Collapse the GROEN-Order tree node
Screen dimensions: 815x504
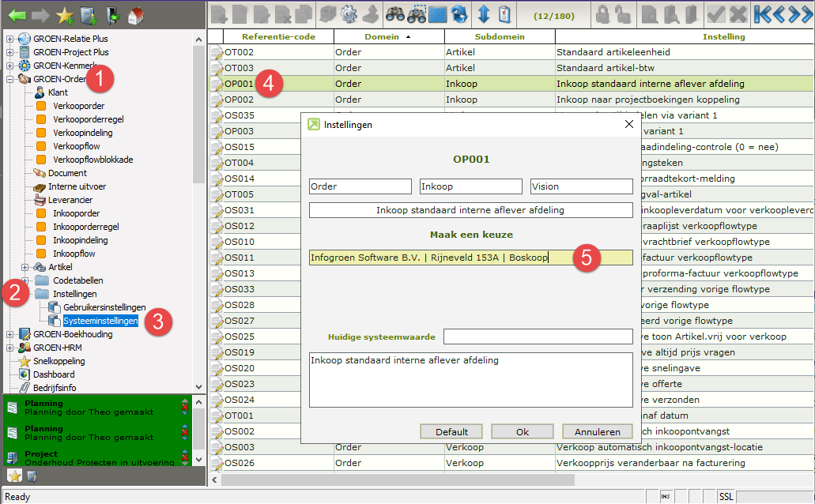point(9,79)
